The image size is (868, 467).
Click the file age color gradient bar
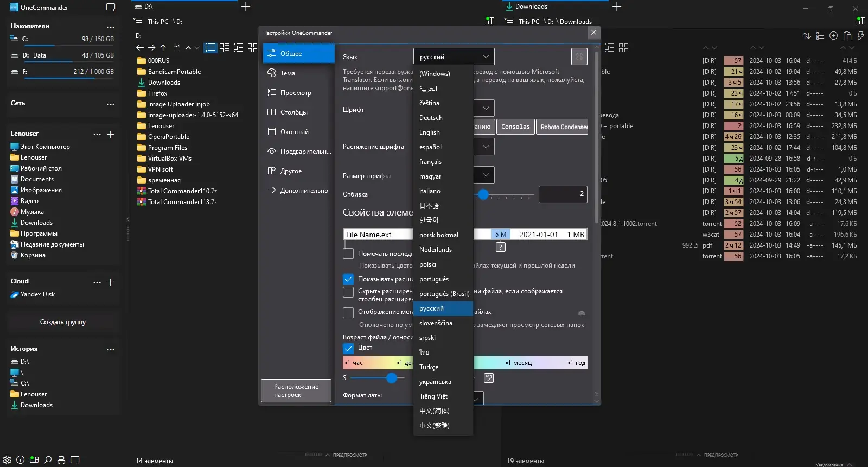[465, 363]
